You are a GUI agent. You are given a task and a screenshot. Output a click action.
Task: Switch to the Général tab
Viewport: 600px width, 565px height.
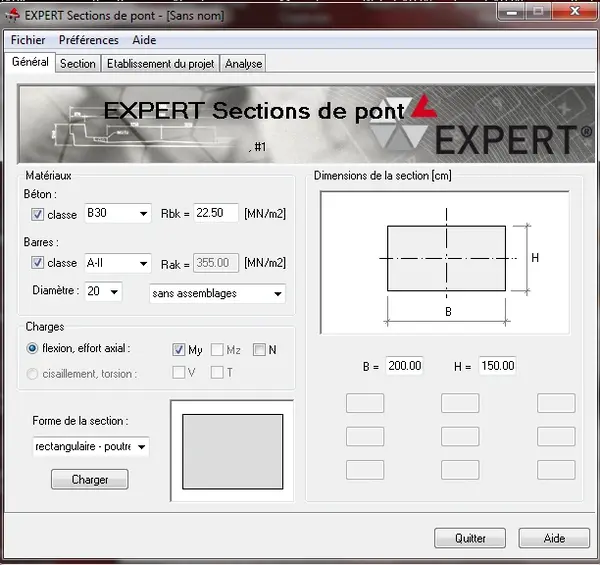coord(30,62)
